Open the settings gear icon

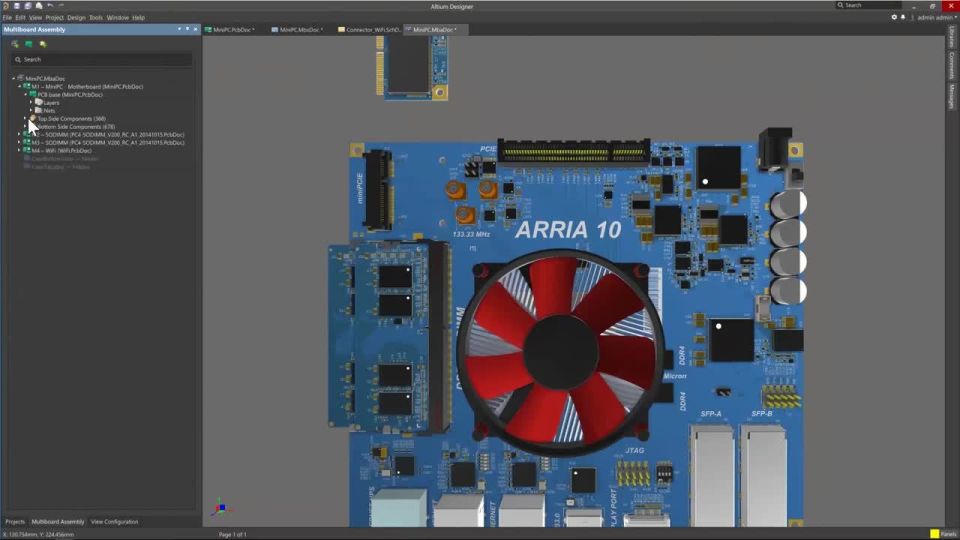coord(894,17)
